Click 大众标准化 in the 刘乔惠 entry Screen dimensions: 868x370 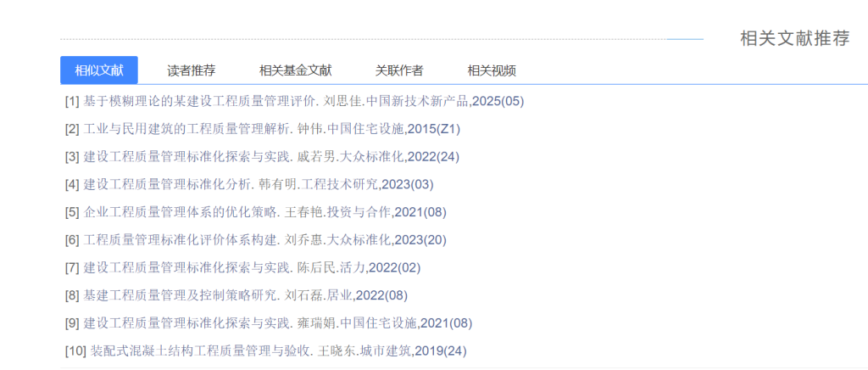[359, 240]
